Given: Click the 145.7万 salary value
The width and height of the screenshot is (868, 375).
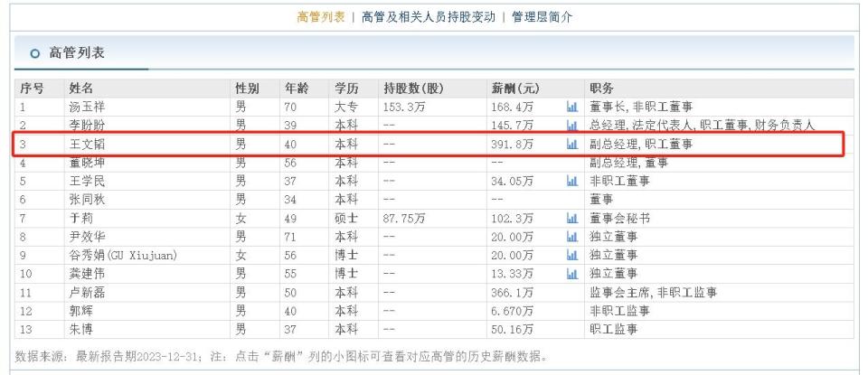Looking at the screenshot, I should pos(513,126).
